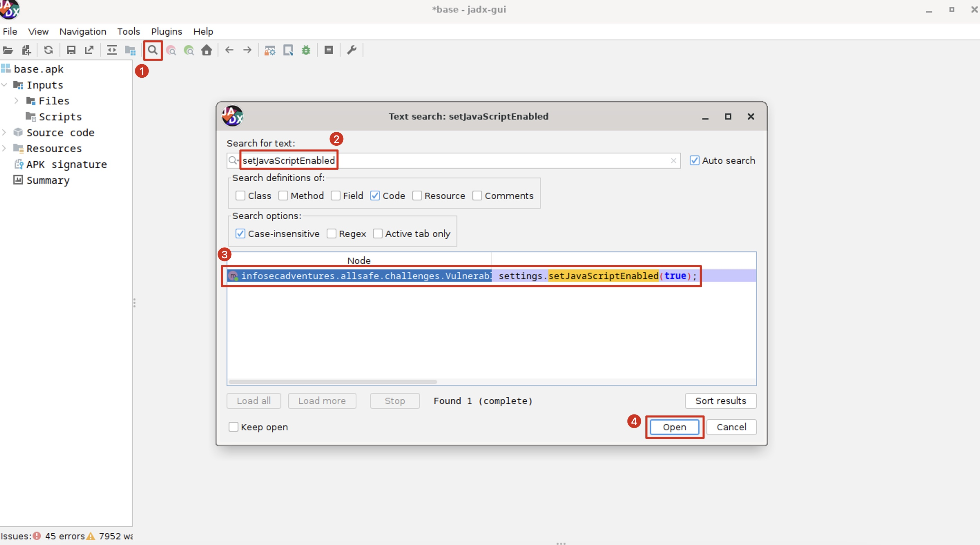Enable the Class search checkbox
Image resolution: width=980 pixels, height=545 pixels.
pyautogui.click(x=240, y=195)
